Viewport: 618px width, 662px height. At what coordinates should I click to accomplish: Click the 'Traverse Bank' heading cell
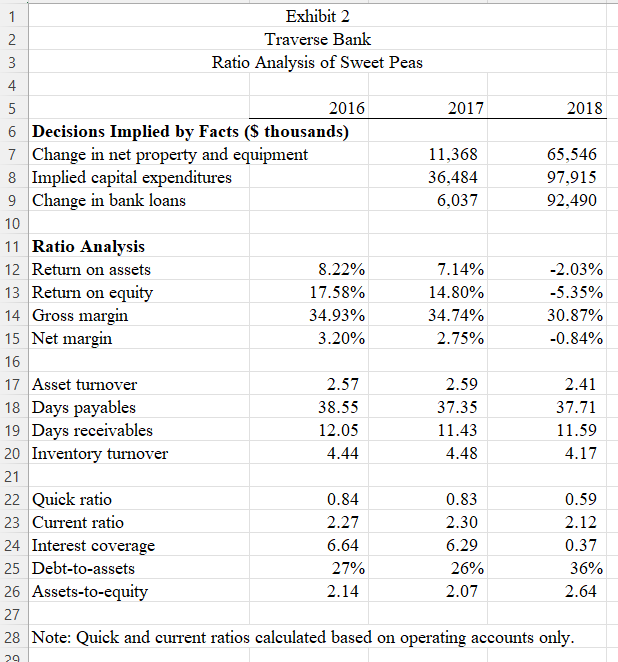click(x=317, y=39)
